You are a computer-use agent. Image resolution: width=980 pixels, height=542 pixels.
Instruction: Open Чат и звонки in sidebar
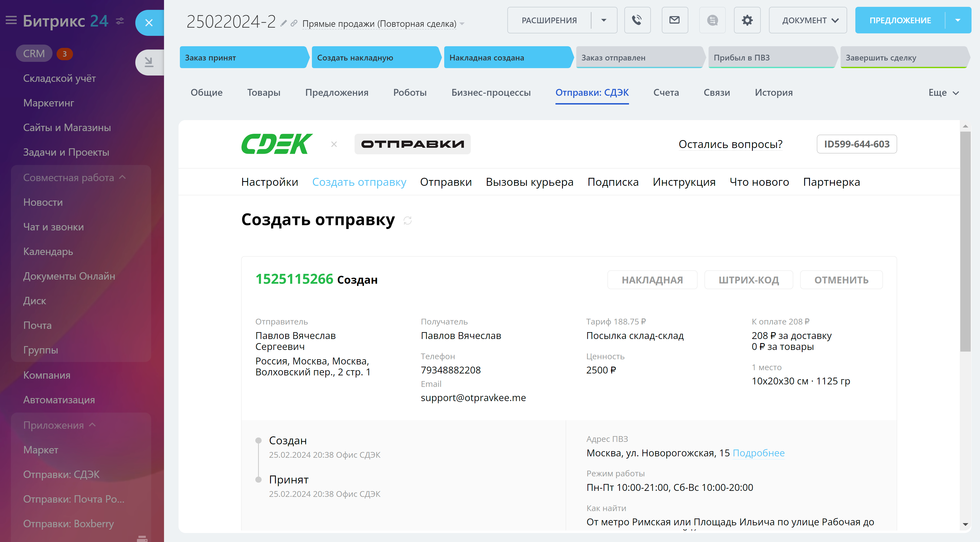(x=54, y=227)
